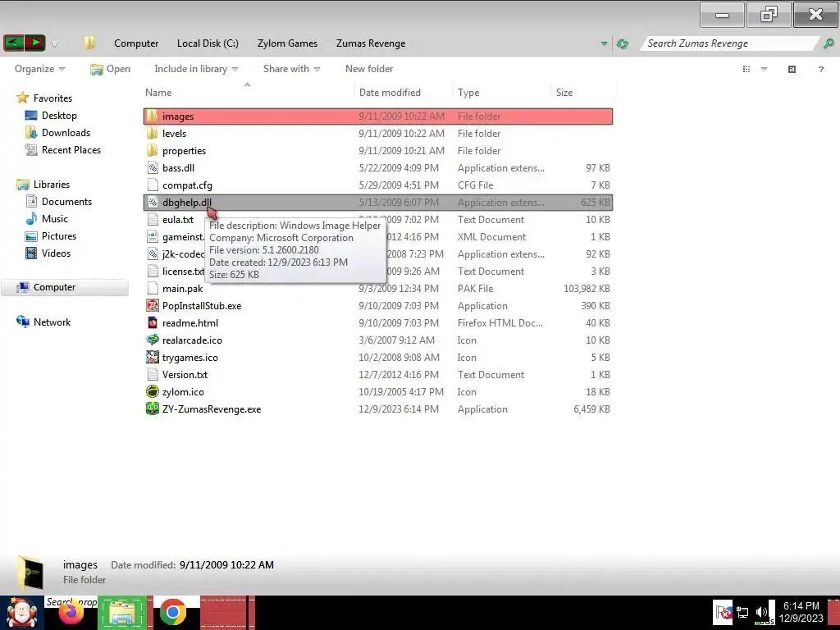Select the main.pak file icon
840x630 pixels.
[153, 288]
